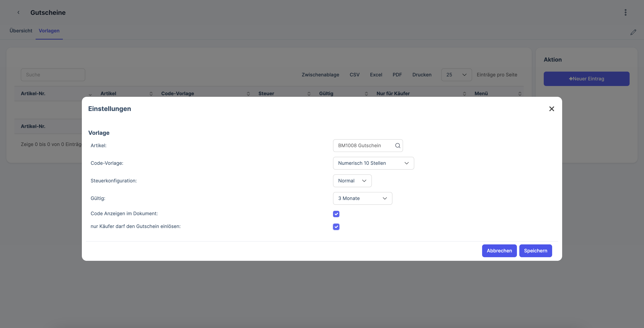
Task: Open the Code-Vorlage dropdown
Action: click(373, 163)
